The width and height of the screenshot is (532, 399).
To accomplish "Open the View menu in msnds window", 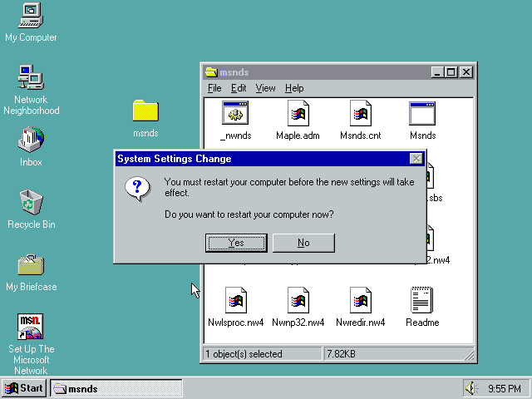I will [265, 88].
